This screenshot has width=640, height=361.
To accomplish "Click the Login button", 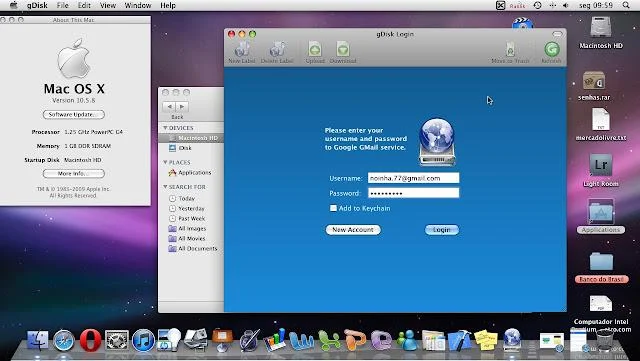I will [442, 230].
